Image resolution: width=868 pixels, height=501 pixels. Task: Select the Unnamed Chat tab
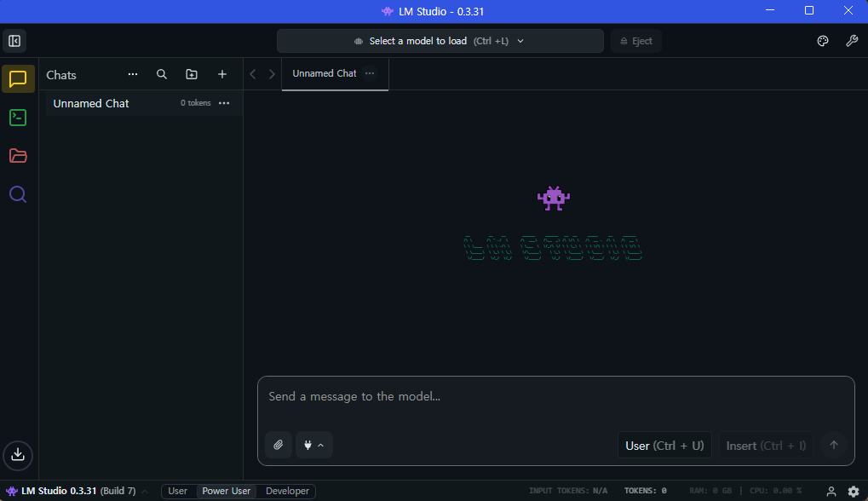[324, 73]
